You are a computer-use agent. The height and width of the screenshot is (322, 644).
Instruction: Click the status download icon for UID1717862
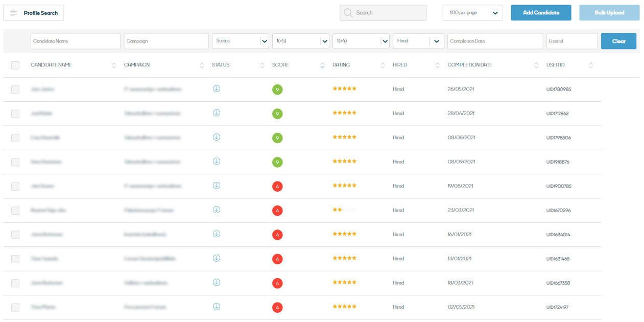[217, 112]
